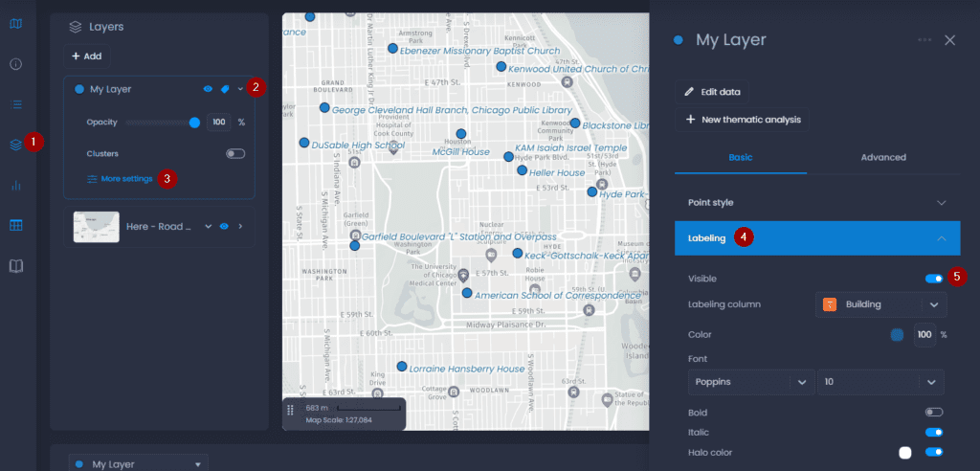The width and height of the screenshot is (980, 471).
Task: Toggle My Layer visibility eye icon
Action: click(208, 89)
